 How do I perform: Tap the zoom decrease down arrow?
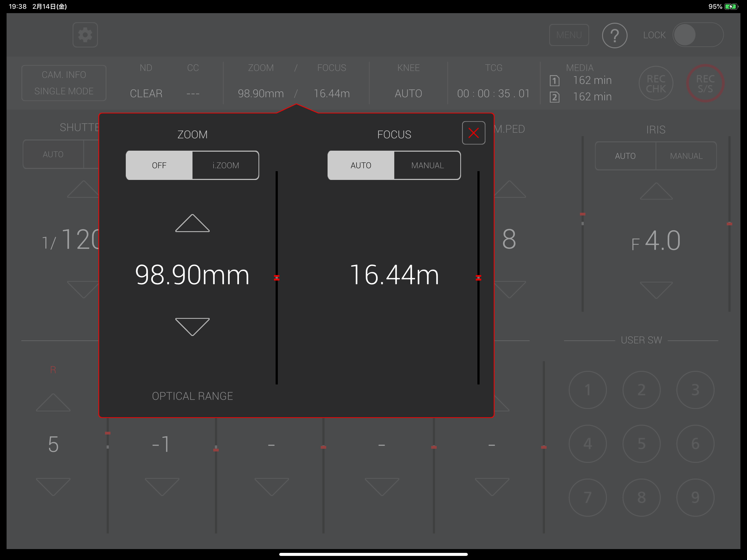click(192, 326)
